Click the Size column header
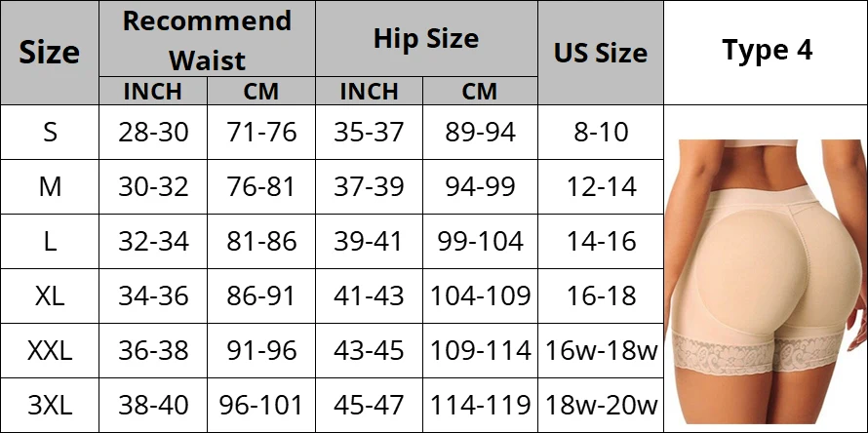 [x=50, y=53]
